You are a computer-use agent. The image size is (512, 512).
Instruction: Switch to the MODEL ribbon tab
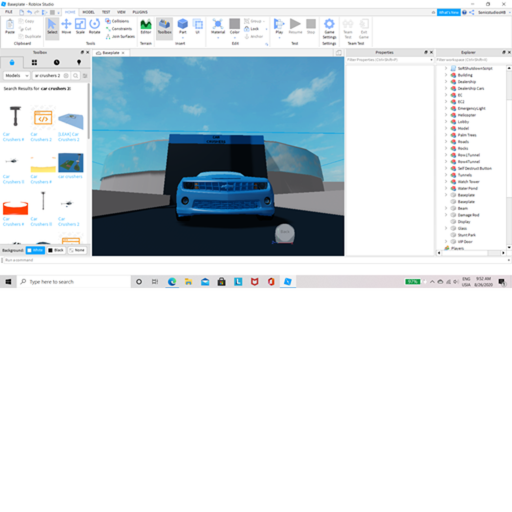[88, 12]
